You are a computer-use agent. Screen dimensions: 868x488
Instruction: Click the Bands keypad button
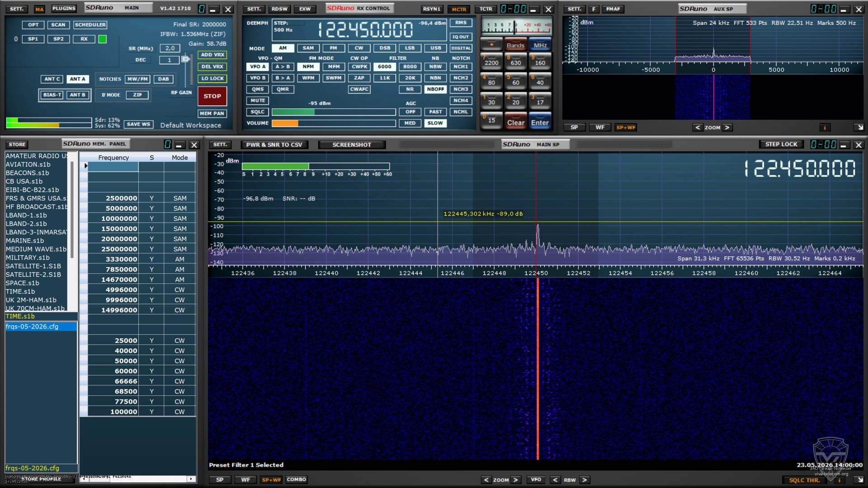[x=515, y=45]
